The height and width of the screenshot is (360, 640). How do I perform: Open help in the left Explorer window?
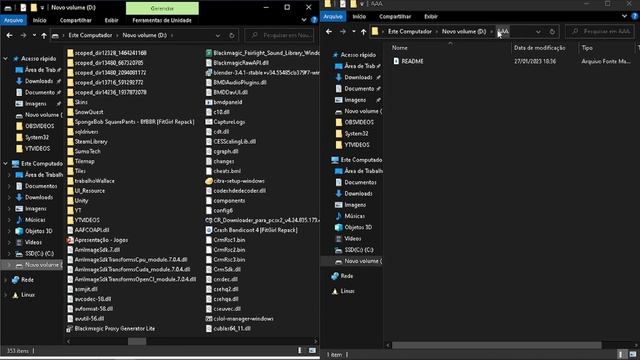[314, 20]
